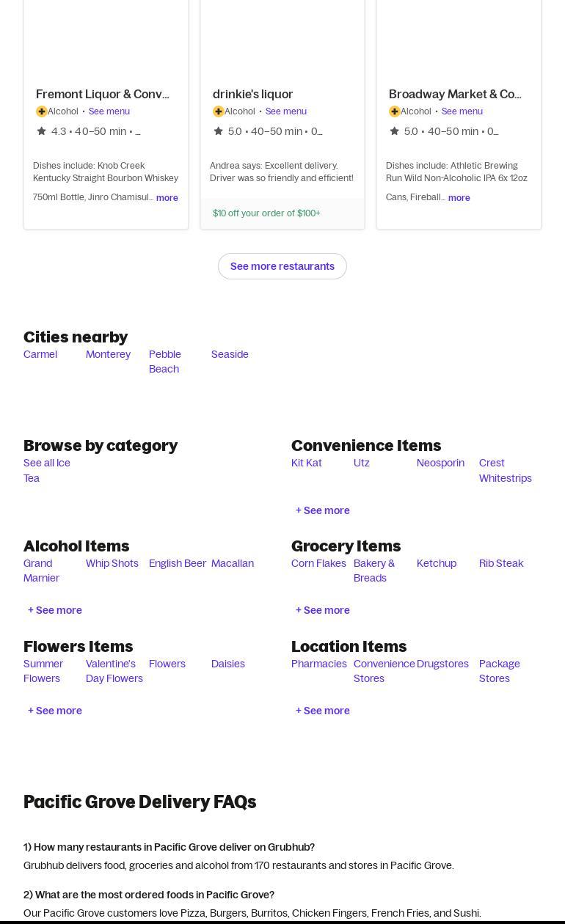This screenshot has height=924, width=565.
Task: Open the Broadway Market menu link
Action: click(462, 111)
